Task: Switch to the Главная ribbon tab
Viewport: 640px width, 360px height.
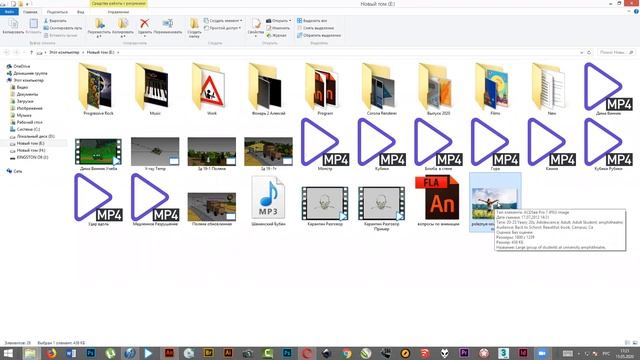Action: point(30,12)
